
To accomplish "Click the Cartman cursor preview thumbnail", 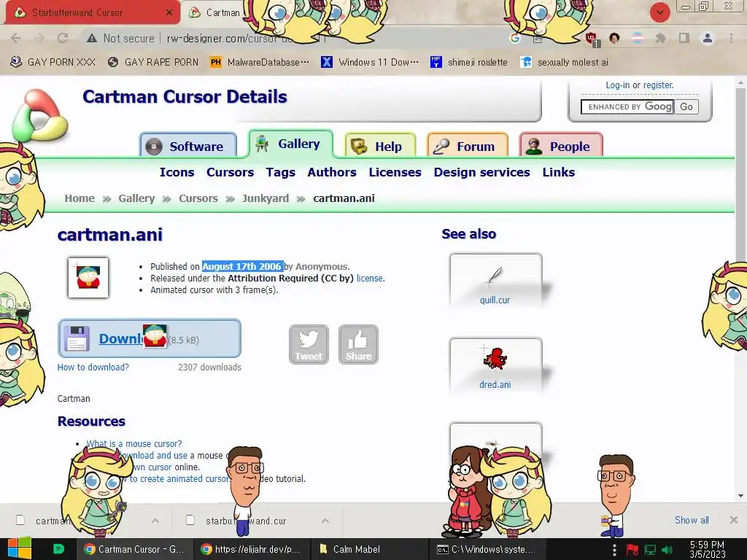I will tap(88, 278).
